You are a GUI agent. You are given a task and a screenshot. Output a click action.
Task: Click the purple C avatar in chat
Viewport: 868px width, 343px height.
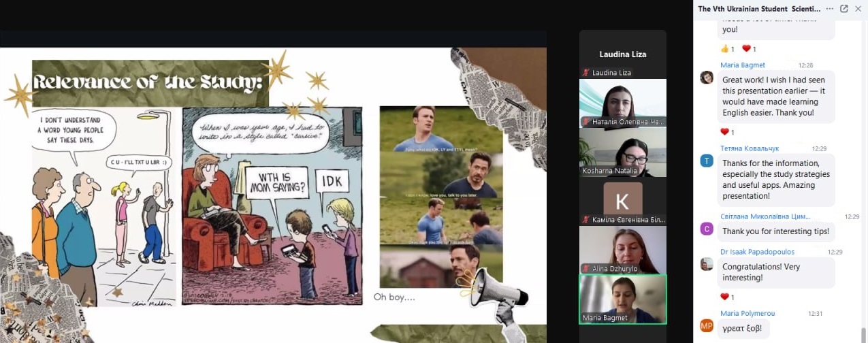707,229
